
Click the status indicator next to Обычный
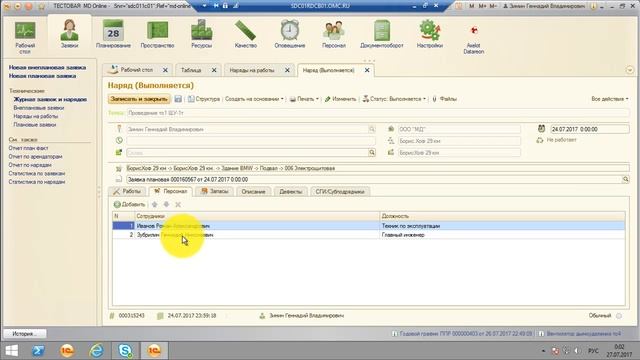coord(619,316)
